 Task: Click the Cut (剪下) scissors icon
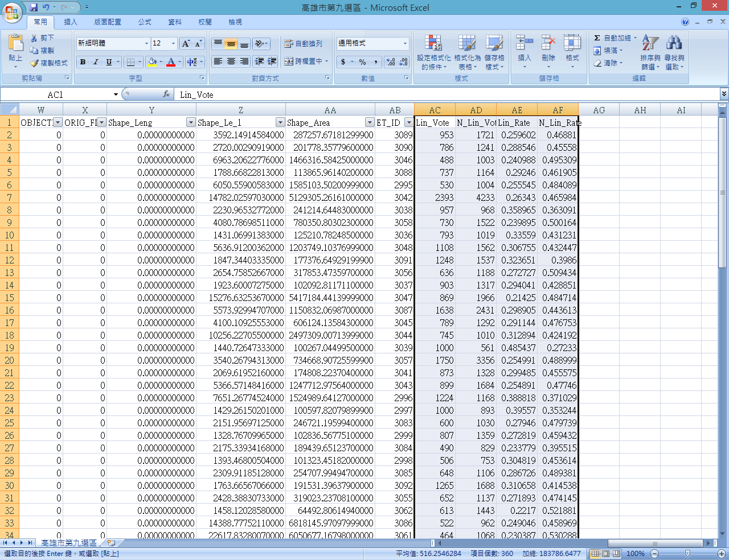[x=35, y=38]
